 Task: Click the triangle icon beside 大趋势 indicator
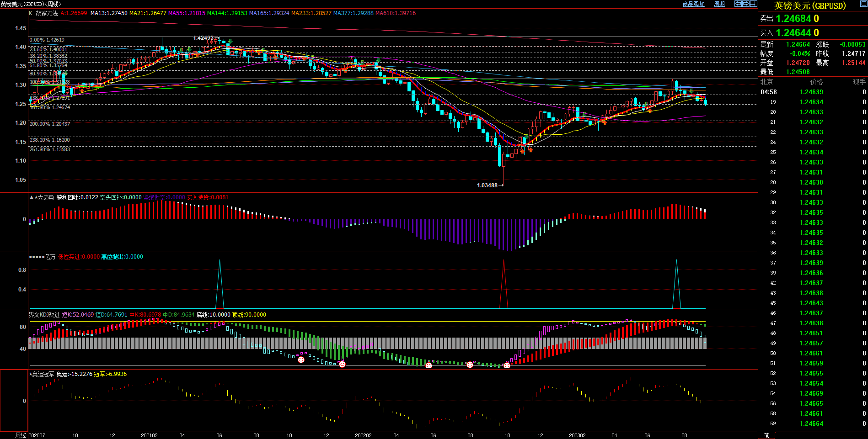pos(31,197)
